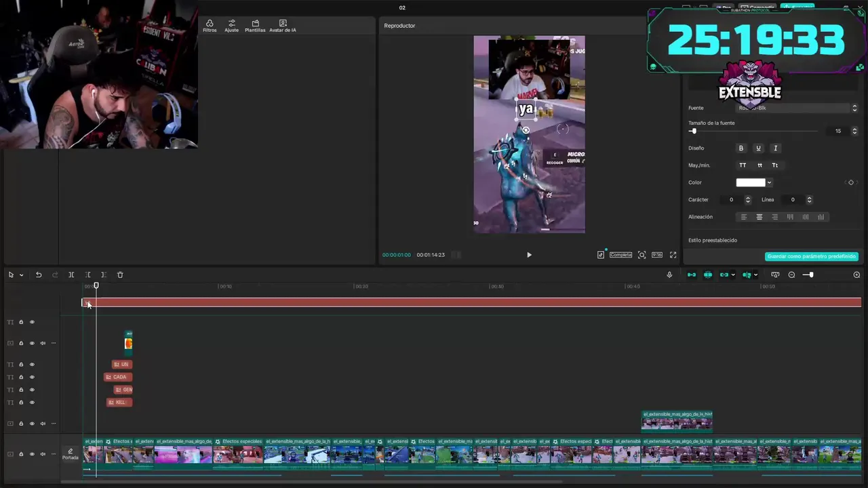Open the 9:16 aspect ratio selector
This screenshot has width=868, height=488.
click(x=657, y=255)
